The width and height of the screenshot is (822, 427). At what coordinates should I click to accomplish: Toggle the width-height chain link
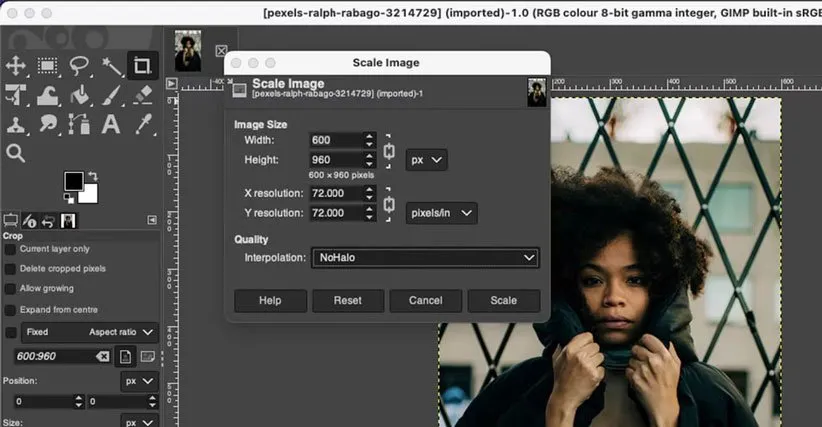tap(389, 150)
